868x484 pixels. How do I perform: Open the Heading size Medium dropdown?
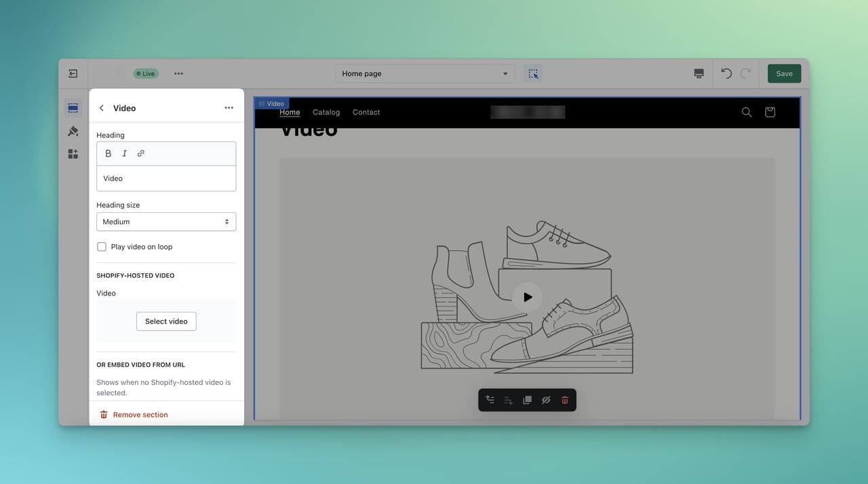166,222
